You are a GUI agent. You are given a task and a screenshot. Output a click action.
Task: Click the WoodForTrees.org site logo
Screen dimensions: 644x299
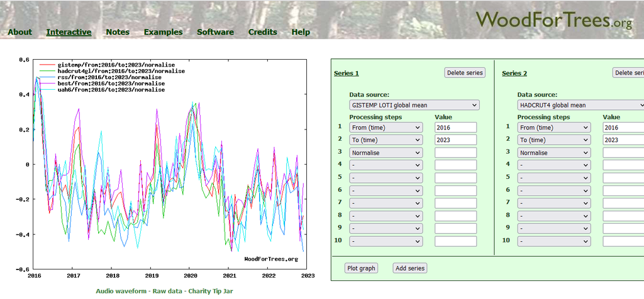tap(553, 20)
